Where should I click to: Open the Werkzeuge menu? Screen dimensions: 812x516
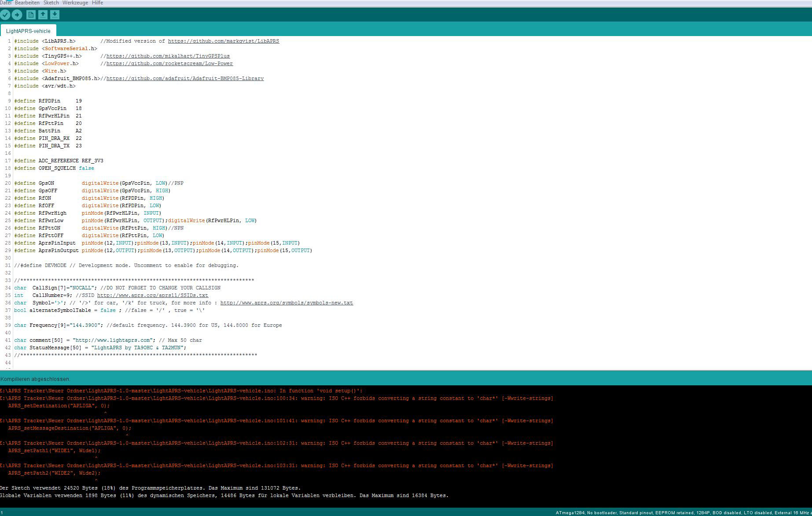[75, 3]
